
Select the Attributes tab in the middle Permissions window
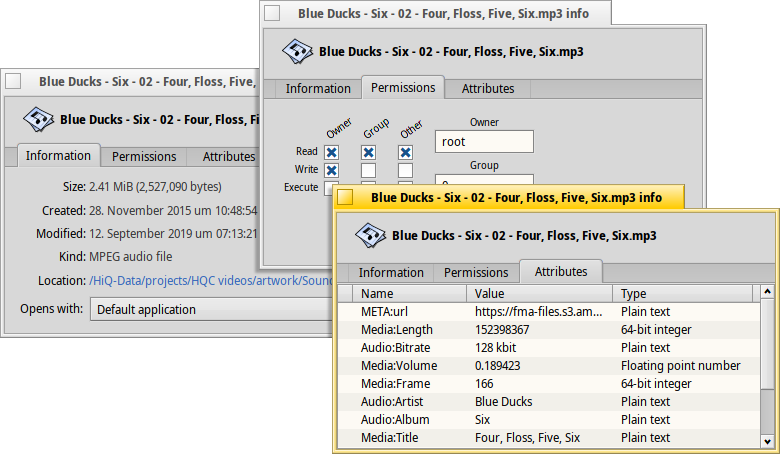(x=488, y=88)
